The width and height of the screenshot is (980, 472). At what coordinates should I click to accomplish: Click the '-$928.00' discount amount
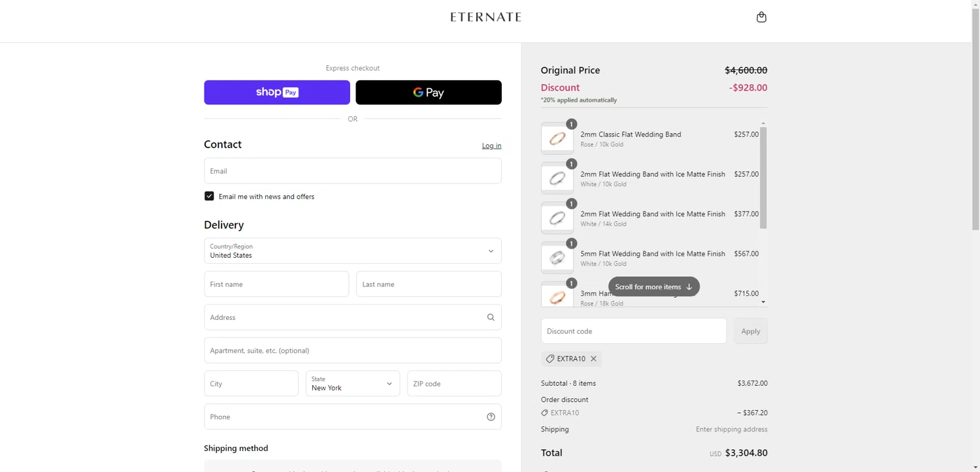(748, 87)
